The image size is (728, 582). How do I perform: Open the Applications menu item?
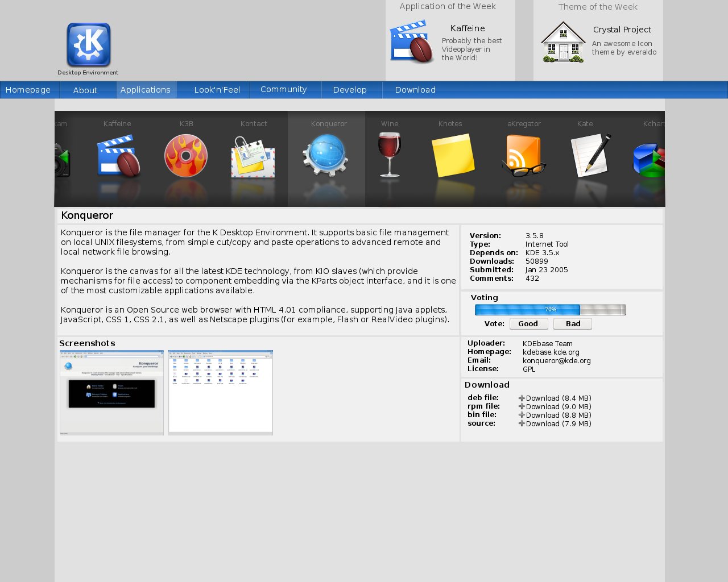[x=146, y=90]
